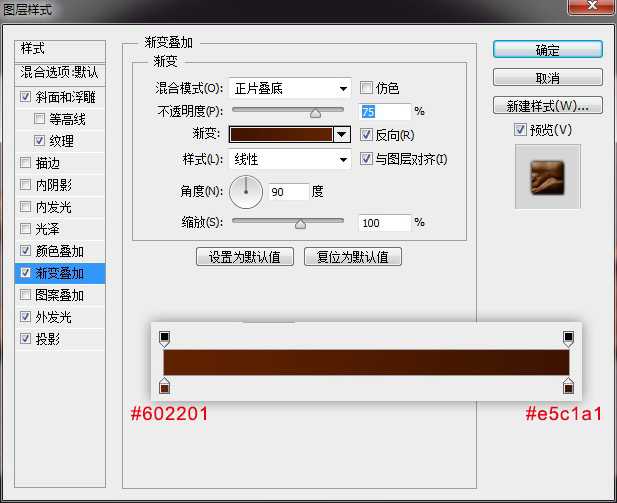Enable the 内发光 style checkbox
Image resolution: width=617 pixels, height=503 pixels.
pyautogui.click(x=26, y=207)
